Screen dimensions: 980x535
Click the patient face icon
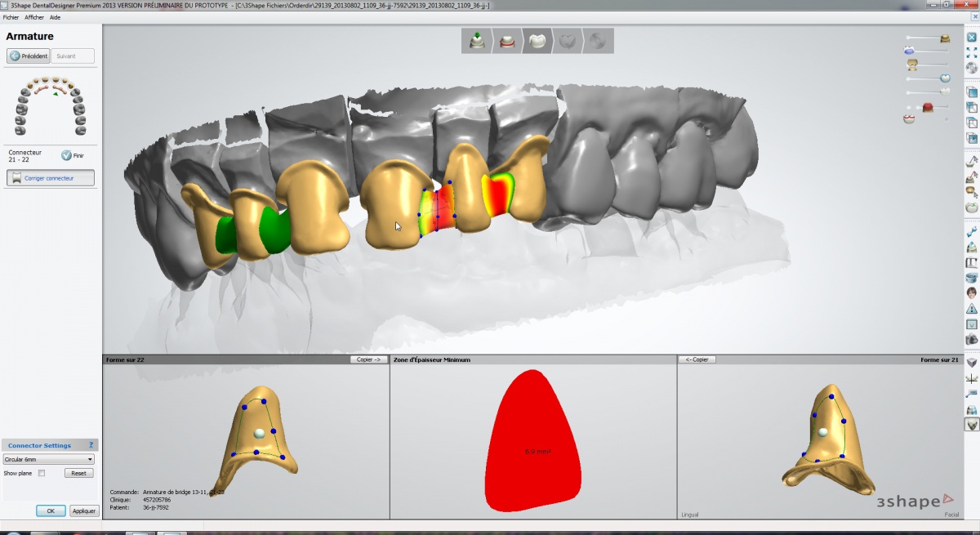coord(972,293)
